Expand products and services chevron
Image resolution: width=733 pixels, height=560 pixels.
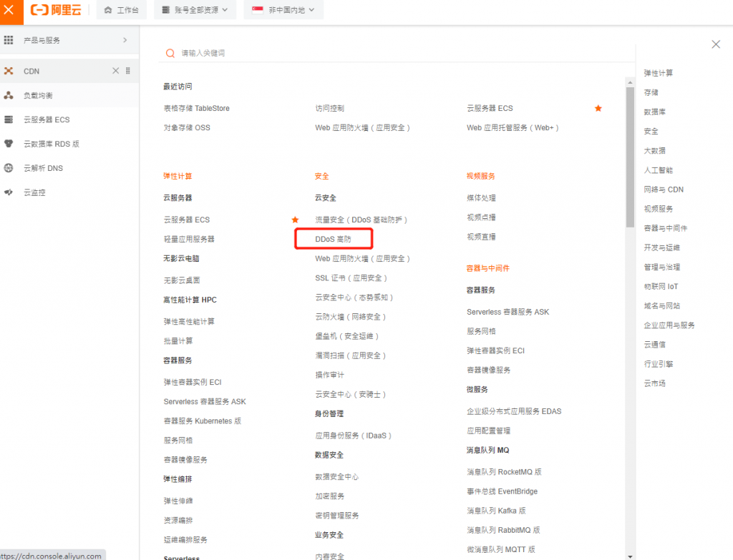[125, 40]
